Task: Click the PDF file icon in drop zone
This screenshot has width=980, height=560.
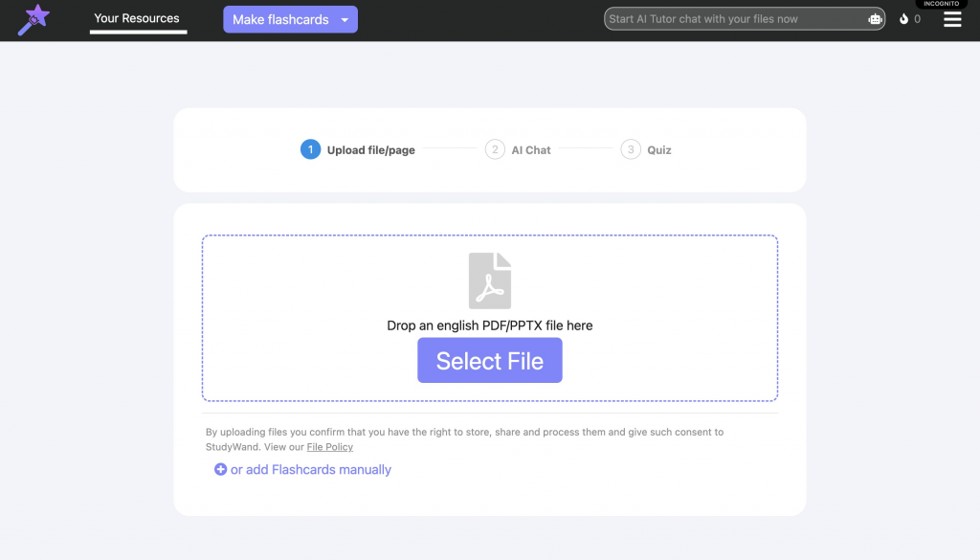Action: tap(490, 280)
